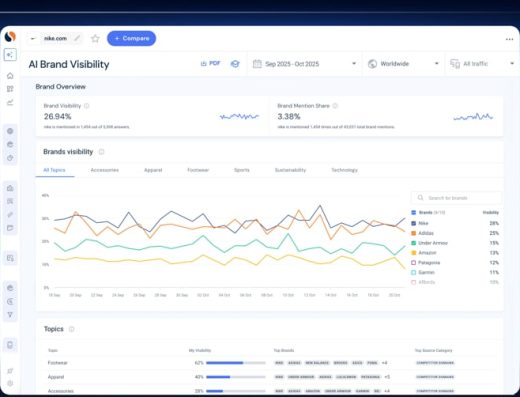520x397 pixels.
Task: Click the devices icon beside All traffic
Action: pyautogui.click(x=455, y=64)
